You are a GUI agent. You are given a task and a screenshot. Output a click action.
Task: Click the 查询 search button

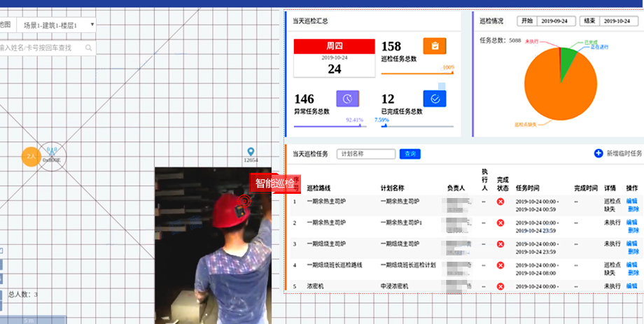[x=409, y=154]
